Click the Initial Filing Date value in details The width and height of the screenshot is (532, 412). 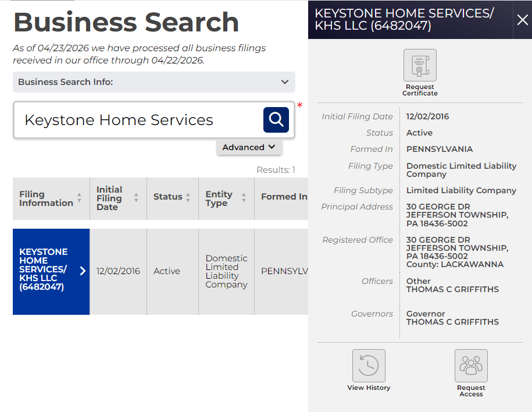pos(427,116)
